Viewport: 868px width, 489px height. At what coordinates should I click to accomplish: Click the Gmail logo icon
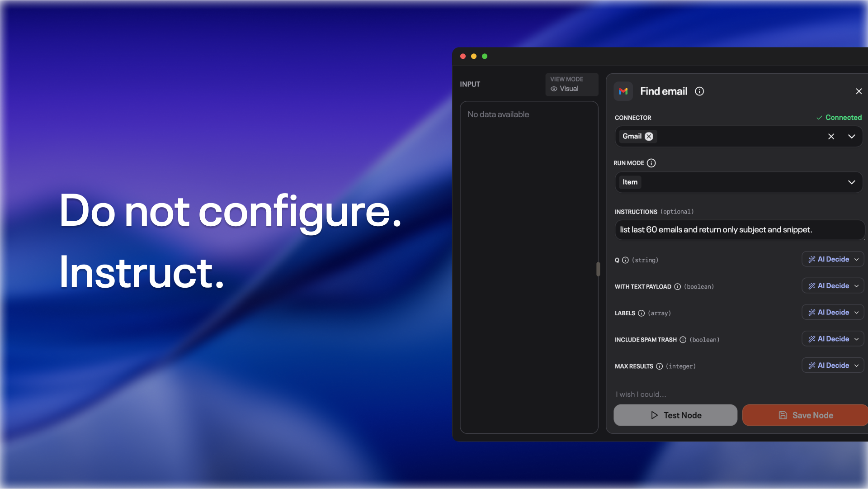click(x=623, y=91)
